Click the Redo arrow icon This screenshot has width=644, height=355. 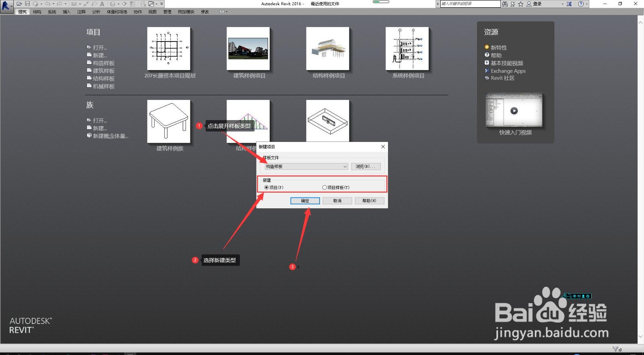pos(59,4)
